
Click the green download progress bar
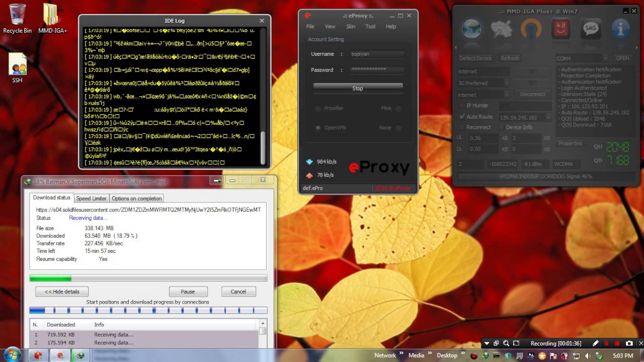coord(148,278)
